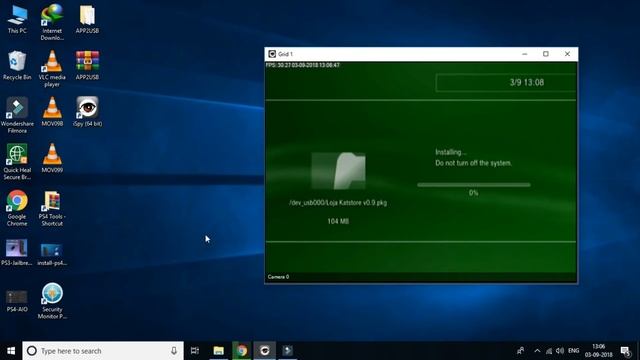Select the MOV099 video file
This screenshot has height=360, width=640.
tap(52, 158)
